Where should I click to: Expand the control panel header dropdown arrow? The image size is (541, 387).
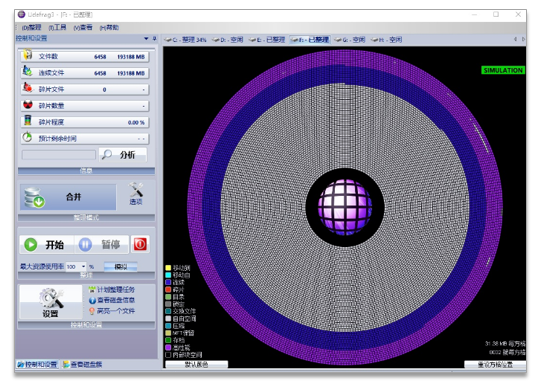point(146,38)
